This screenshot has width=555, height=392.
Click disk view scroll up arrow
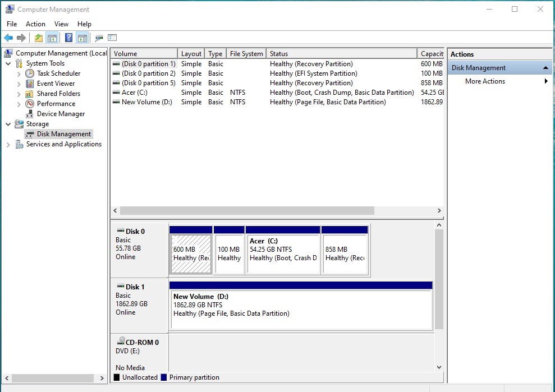(x=439, y=225)
